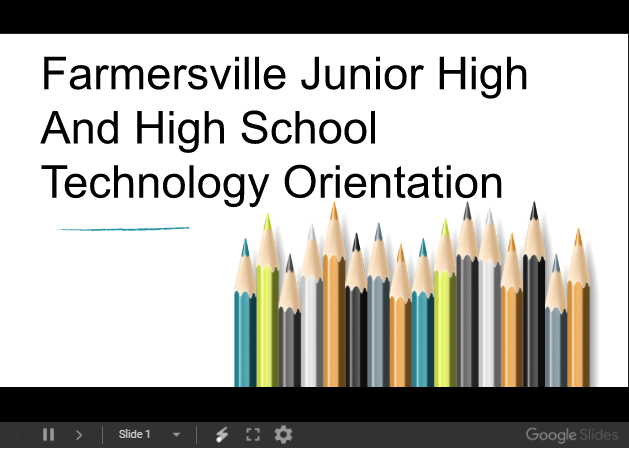Viewport: 629px width, 449px height.
Task: Toggle the laser pointer icon
Action: [222, 435]
